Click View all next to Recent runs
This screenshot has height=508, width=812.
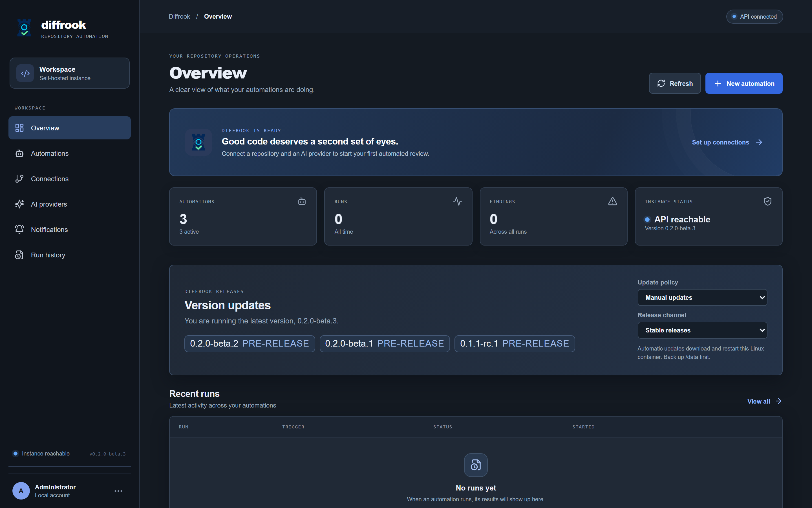point(765,402)
